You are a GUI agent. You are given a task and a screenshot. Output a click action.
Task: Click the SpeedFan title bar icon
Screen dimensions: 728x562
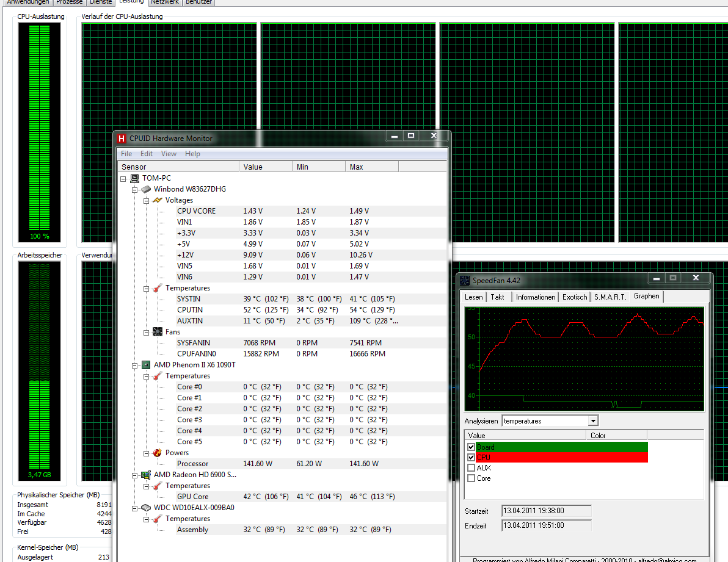(x=465, y=281)
